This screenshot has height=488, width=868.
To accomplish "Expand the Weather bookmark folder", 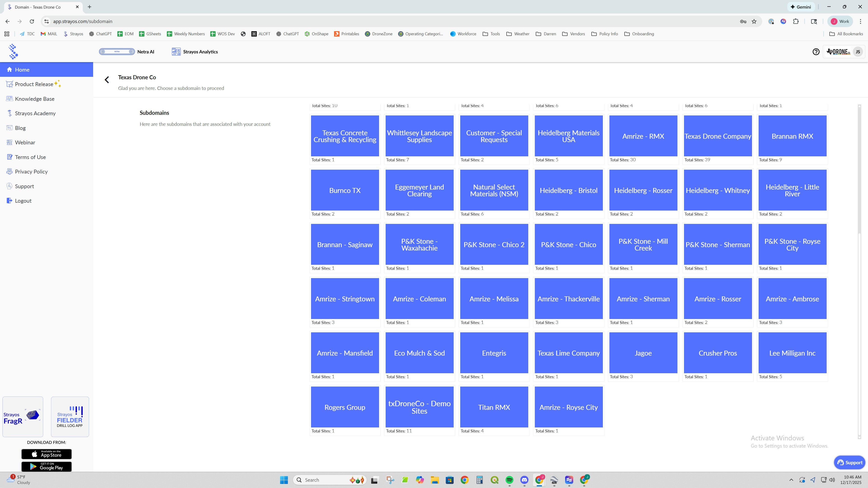I will point(518,34).
